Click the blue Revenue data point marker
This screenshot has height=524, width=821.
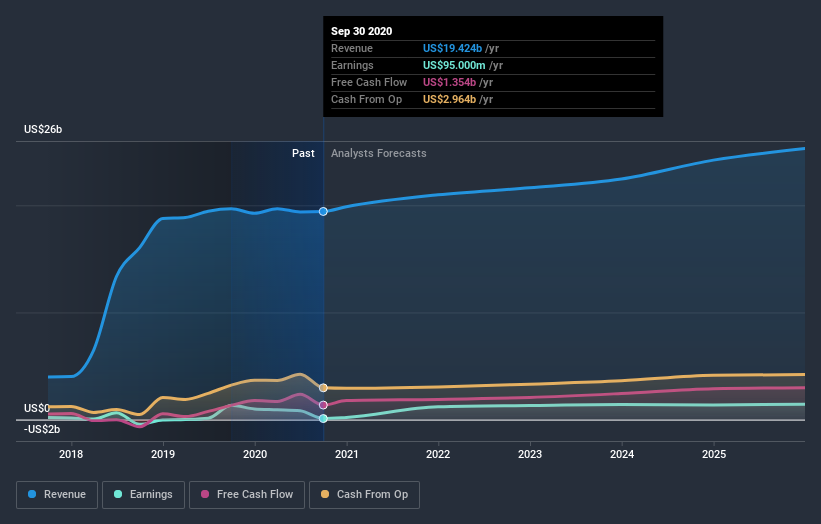[323, 211]
